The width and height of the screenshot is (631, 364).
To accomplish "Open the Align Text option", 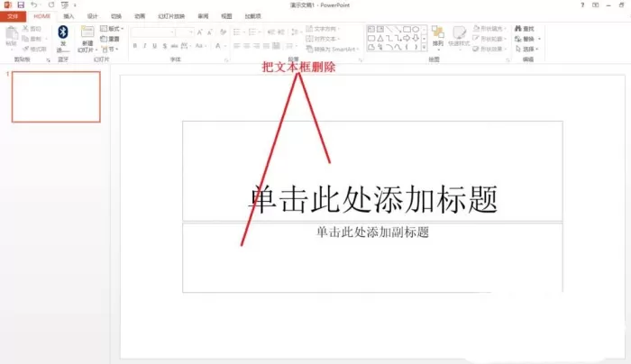I will tap(323, 39).
